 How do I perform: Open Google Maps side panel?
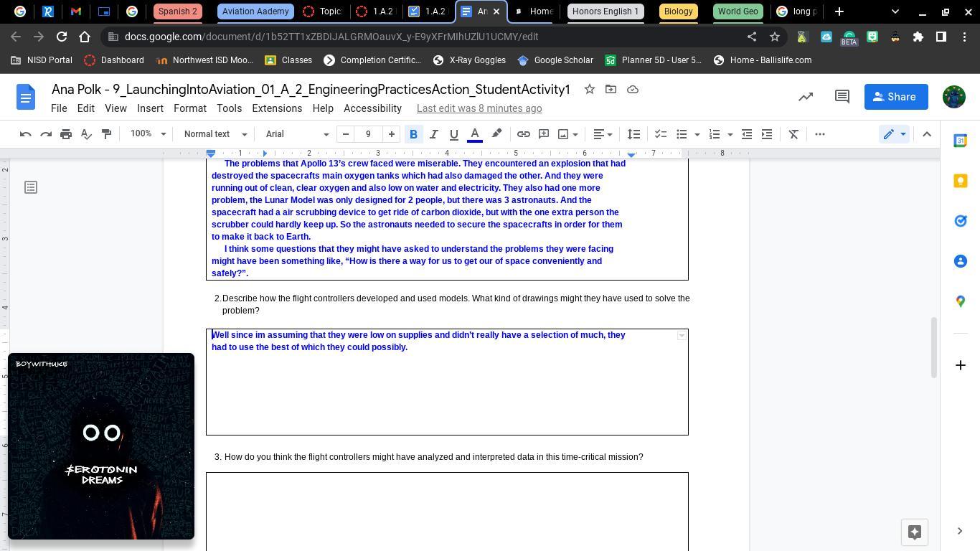pyautogui.click(x=961, y=301)
